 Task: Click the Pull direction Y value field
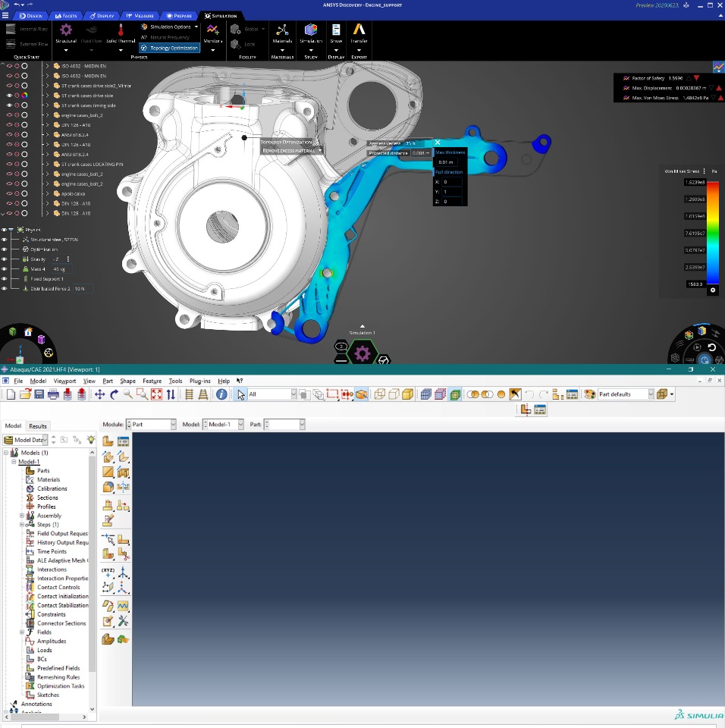tap(452, 192)
